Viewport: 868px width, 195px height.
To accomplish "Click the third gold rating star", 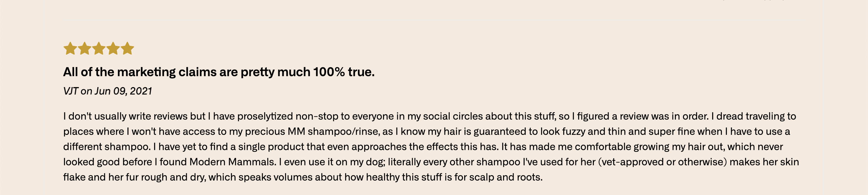I will click(x=99, y=49).
